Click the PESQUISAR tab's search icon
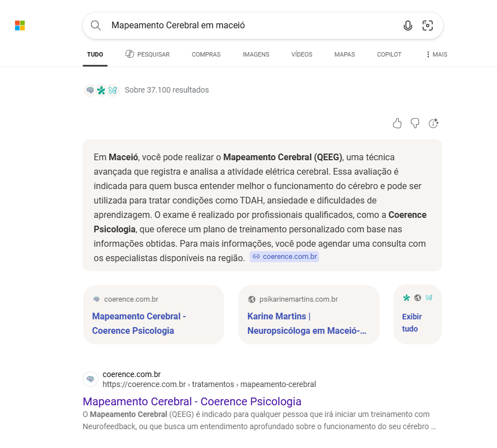 pos(130,54)
